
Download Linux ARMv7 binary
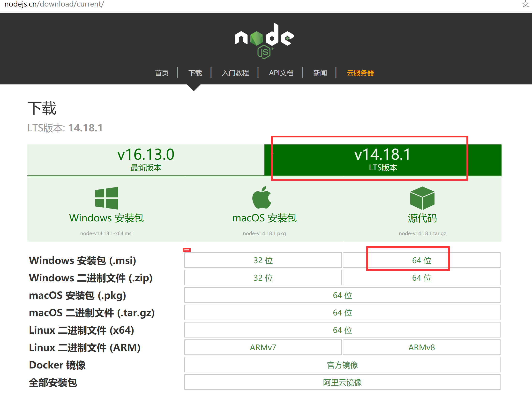[x=263, y=347]
